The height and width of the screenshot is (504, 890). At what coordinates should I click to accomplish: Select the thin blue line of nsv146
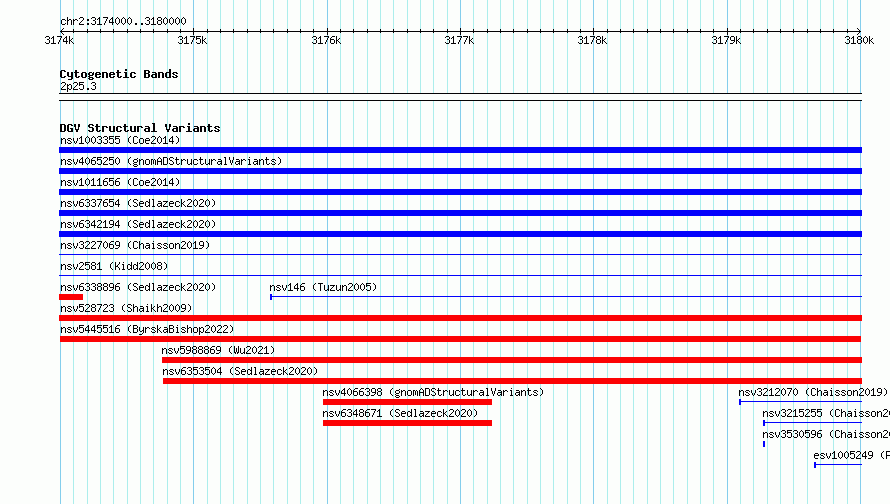click(566, 296)
